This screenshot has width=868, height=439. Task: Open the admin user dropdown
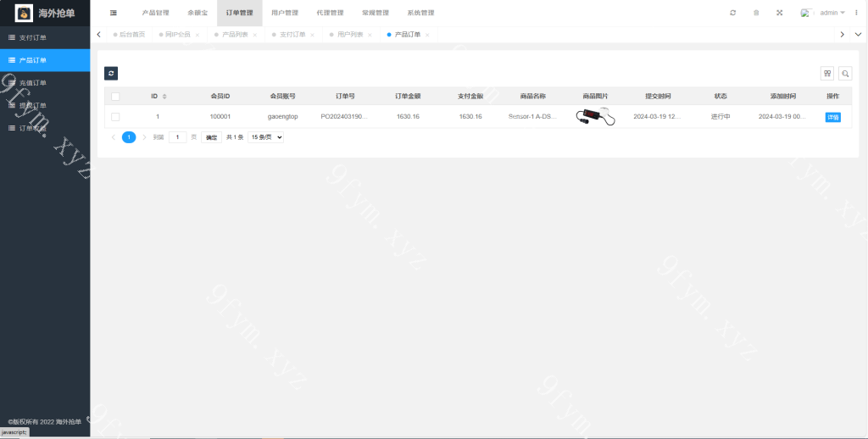(x=832, y=13)
